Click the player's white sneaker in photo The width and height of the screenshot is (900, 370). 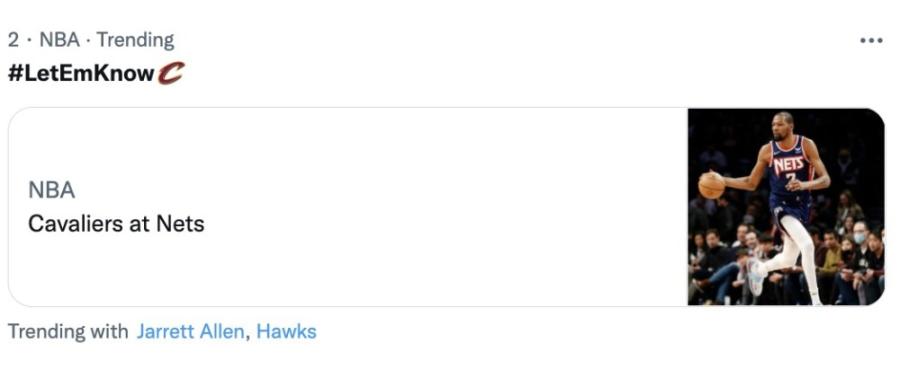click(758, 276)
